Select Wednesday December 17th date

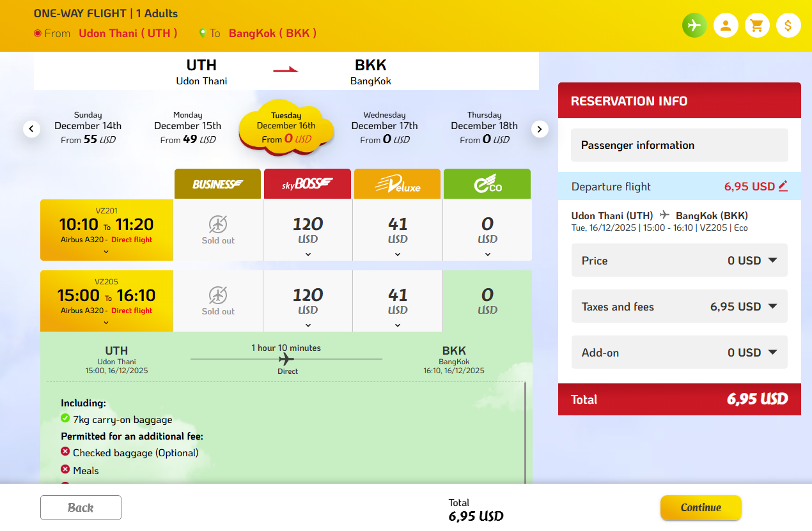(385, 128)
